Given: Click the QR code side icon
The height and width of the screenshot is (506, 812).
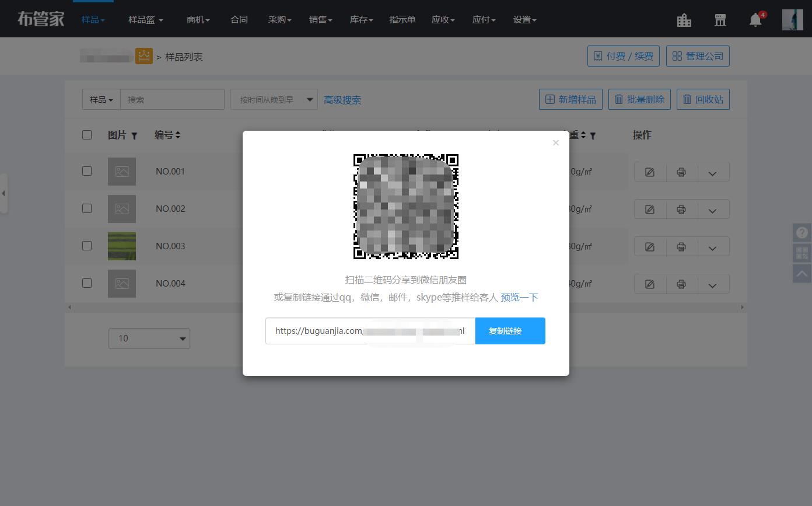Looking at the screenshot, I should click(802, 253).
